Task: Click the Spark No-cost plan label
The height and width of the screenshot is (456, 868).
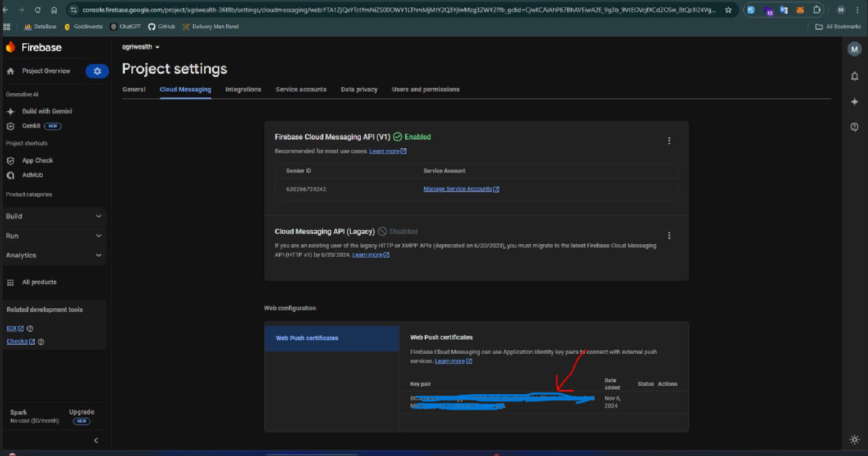Action: (34, 416)
